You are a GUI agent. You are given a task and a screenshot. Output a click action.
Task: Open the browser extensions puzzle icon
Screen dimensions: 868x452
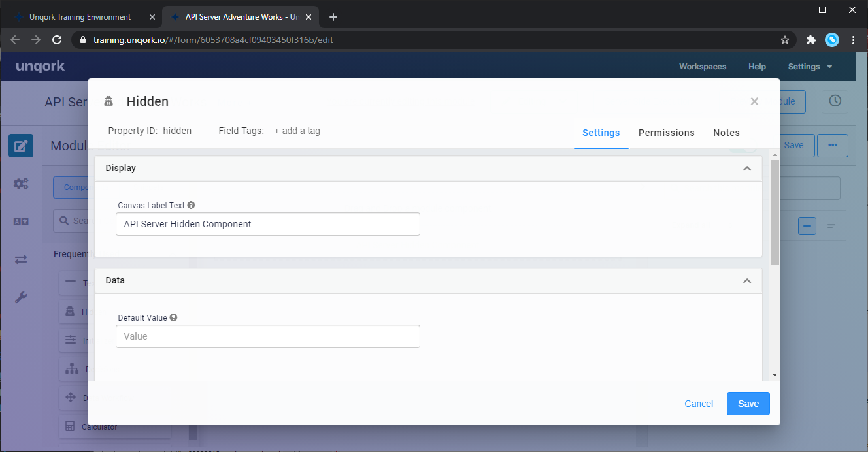[x=811, y=40]
